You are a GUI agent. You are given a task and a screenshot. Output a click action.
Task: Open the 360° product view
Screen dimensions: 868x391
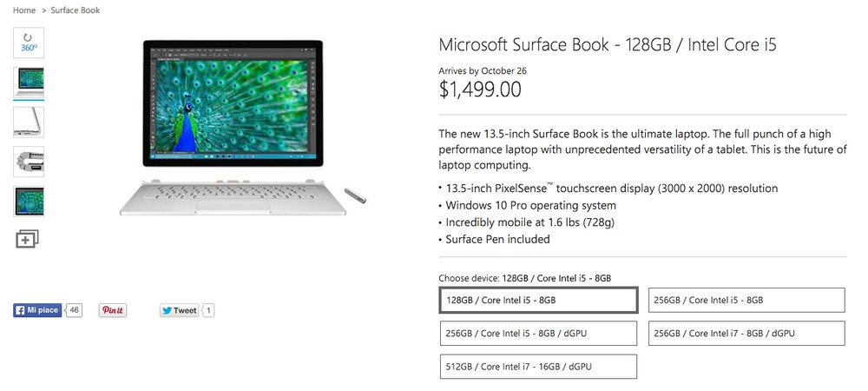29,43
